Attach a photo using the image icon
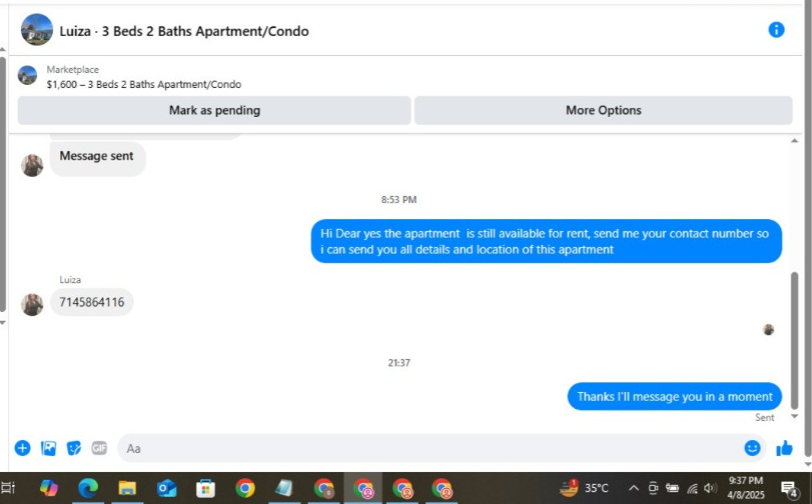This screenshot has height=504, width=812. pos(48,448)
